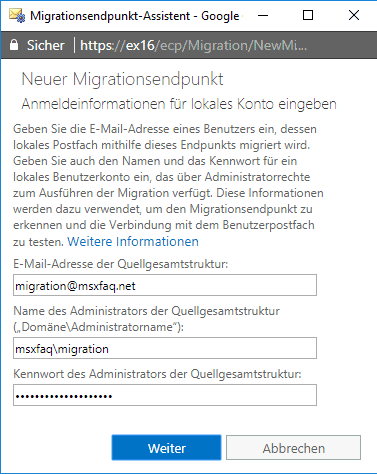Continue with the Weiter button
Image resolution: width=377 pixels, height=474 pixels.
pyautogui.click(x=166, y=448)
